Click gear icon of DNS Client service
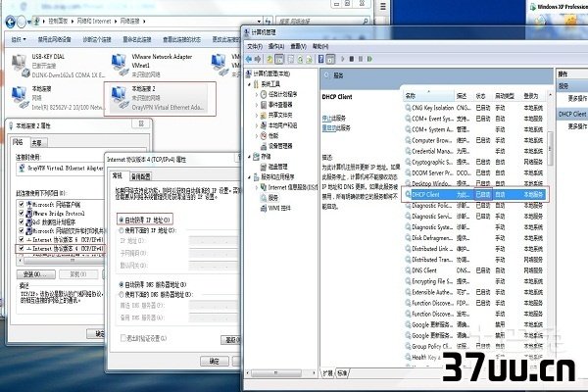588x392 pixels. pyautogui.click(x=408, y=270)
